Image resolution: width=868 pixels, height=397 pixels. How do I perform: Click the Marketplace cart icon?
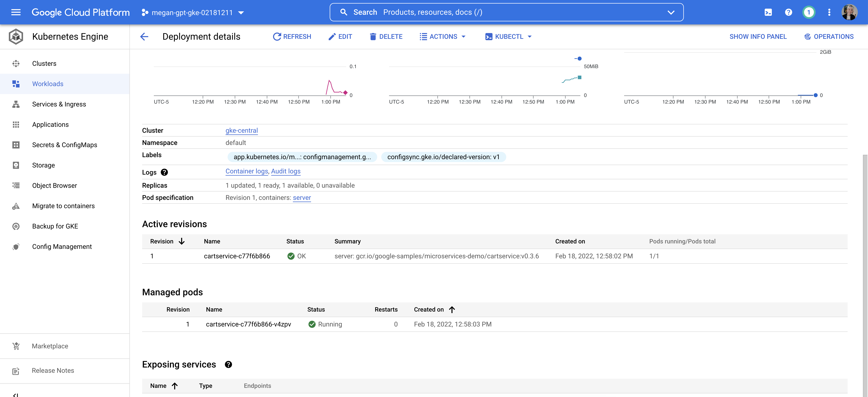point(16,346)
